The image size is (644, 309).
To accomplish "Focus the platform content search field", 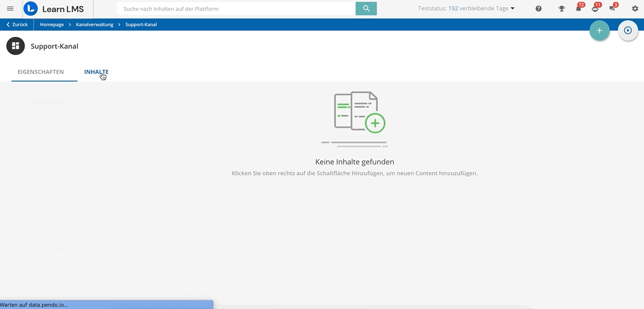I will [236, 9].
